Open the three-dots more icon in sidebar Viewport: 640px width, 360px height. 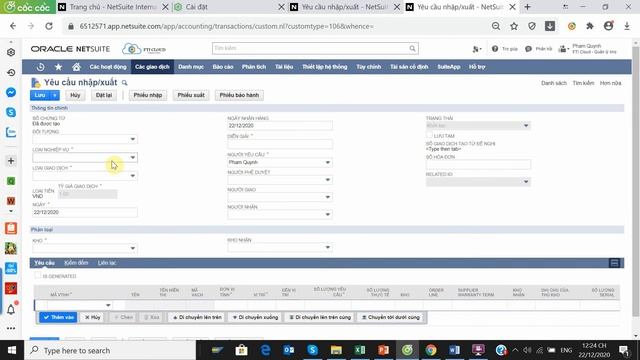(x=11, y=328)
